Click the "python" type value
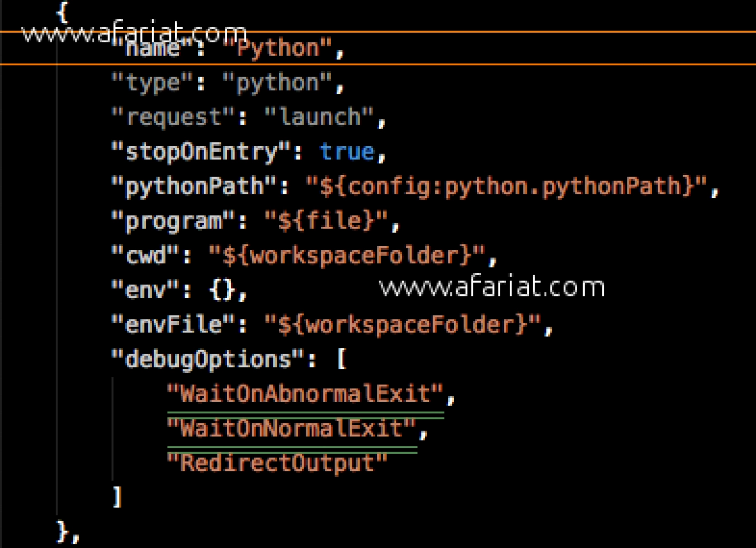 tap(277, 83)
